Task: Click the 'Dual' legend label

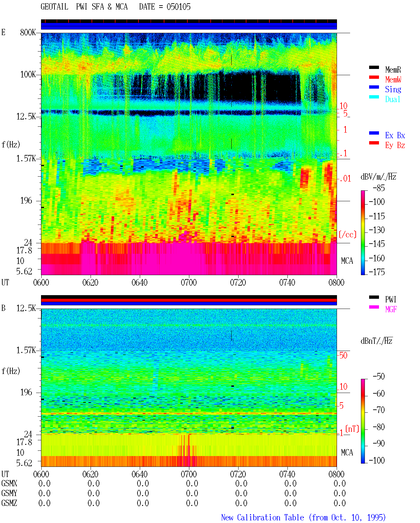Action: click(393, 99)
